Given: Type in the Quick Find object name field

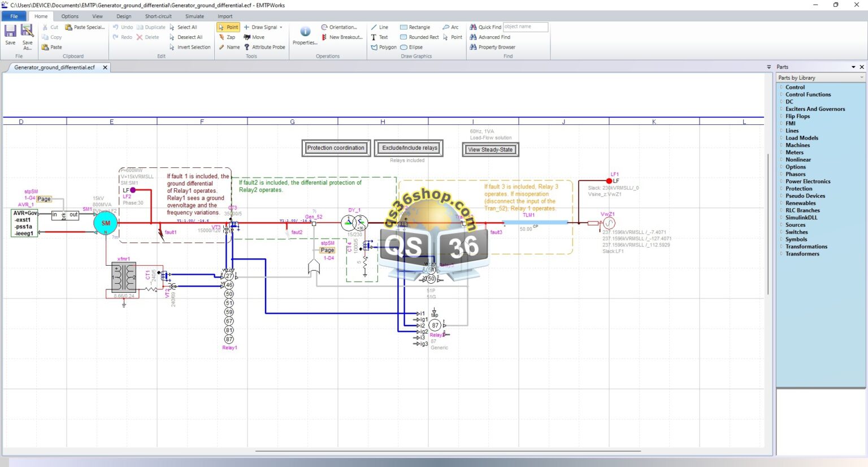Looking at the screenshot, I should (524, 27).
